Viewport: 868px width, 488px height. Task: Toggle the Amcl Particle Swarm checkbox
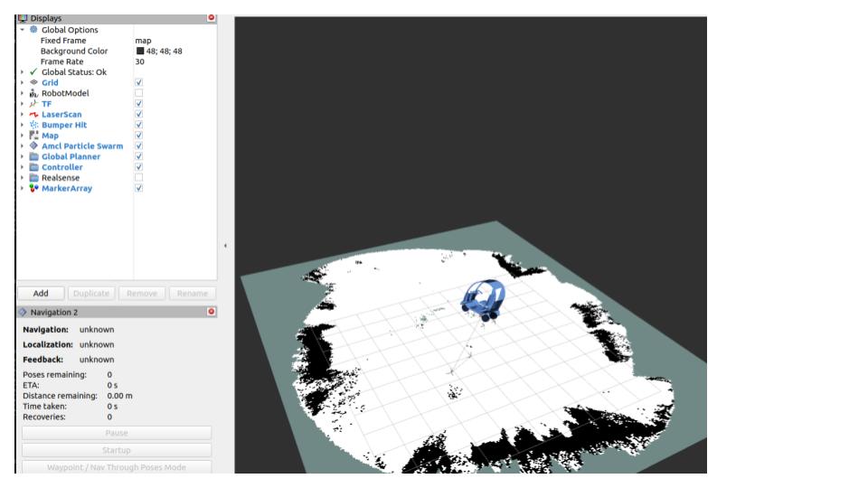click(x=139, y=145)
